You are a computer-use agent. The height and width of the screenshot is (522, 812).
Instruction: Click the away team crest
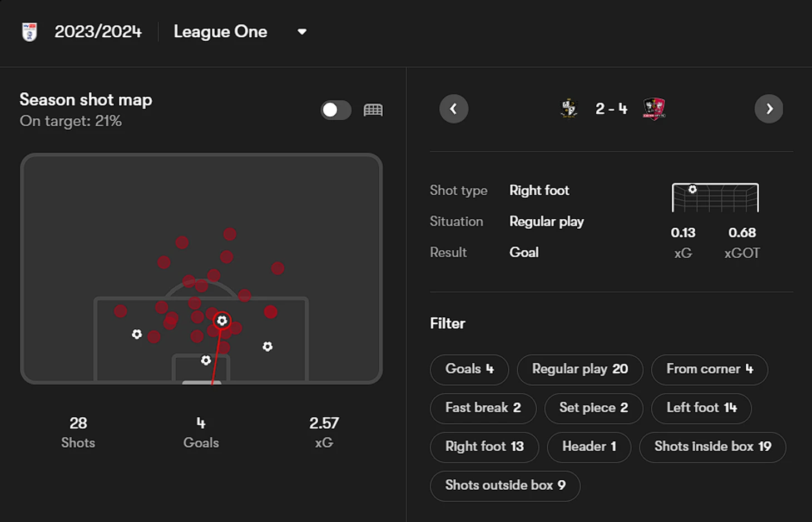pos(654,109)
